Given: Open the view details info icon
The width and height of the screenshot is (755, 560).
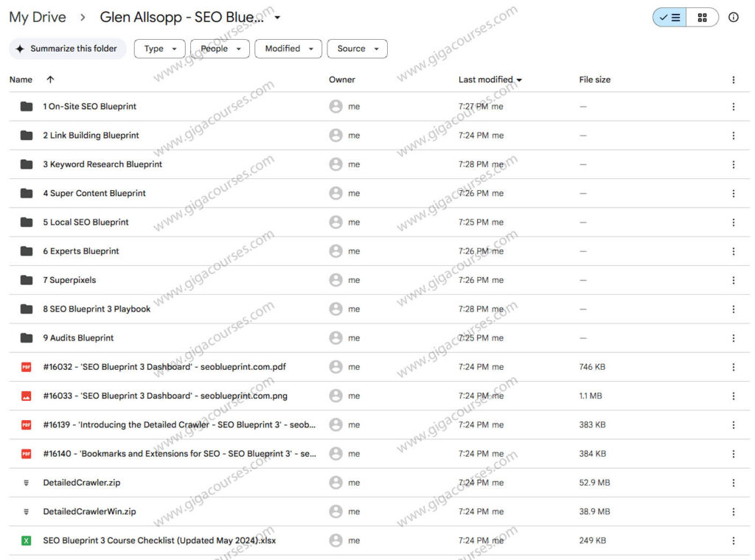Looking at the screenshot, I should 733,18.
